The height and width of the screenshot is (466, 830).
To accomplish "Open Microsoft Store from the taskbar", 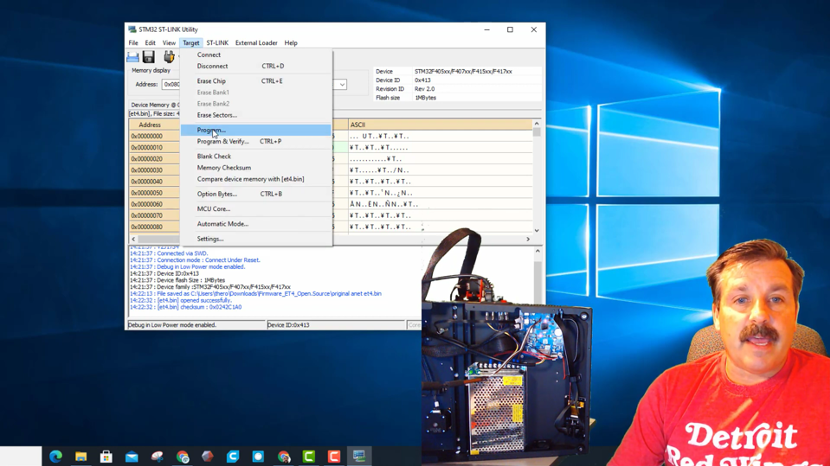I will point(106,456).
